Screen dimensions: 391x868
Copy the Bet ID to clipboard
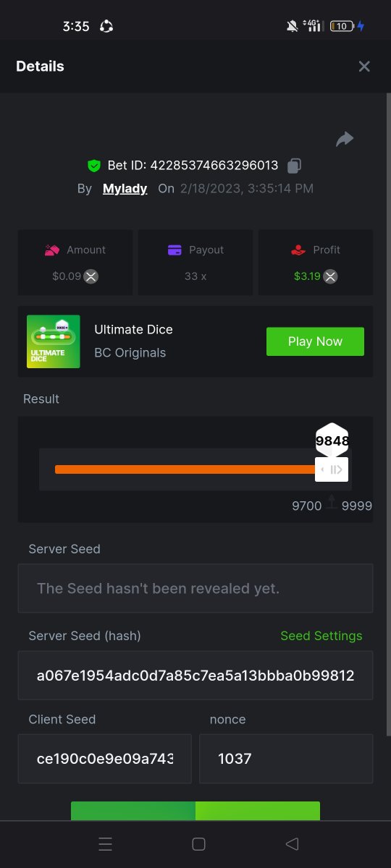pos(293,166)
